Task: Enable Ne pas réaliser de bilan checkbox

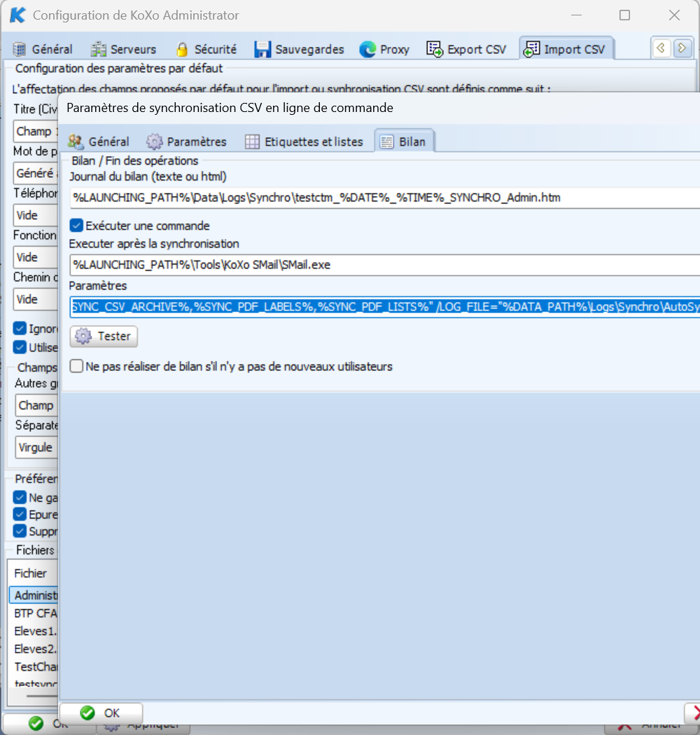Action: click(76, 366)
